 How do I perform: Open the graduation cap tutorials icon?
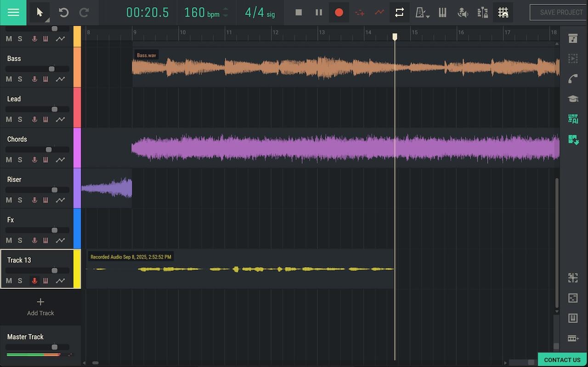[x=573, y=99]
